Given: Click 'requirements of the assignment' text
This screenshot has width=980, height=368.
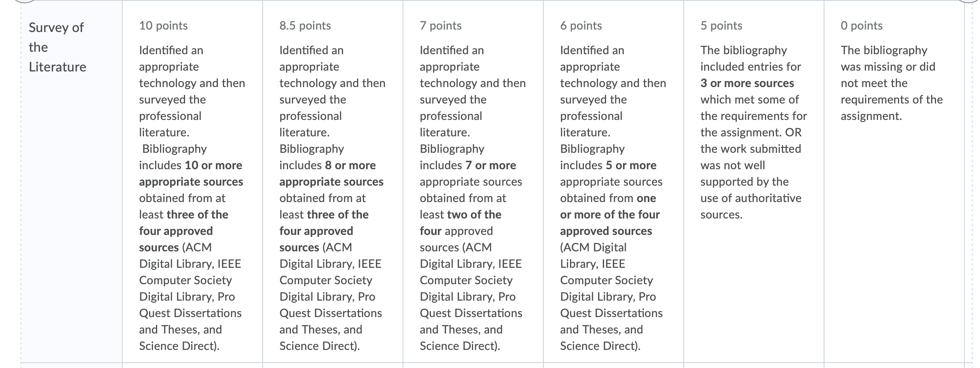Looking at the screenshot, I should (891, 108).
